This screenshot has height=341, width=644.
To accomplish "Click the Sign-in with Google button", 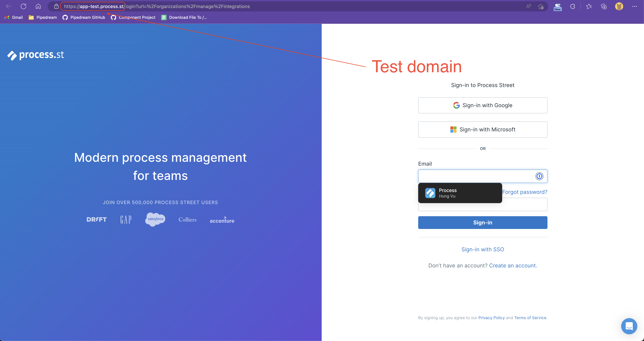I will (482, 105).
